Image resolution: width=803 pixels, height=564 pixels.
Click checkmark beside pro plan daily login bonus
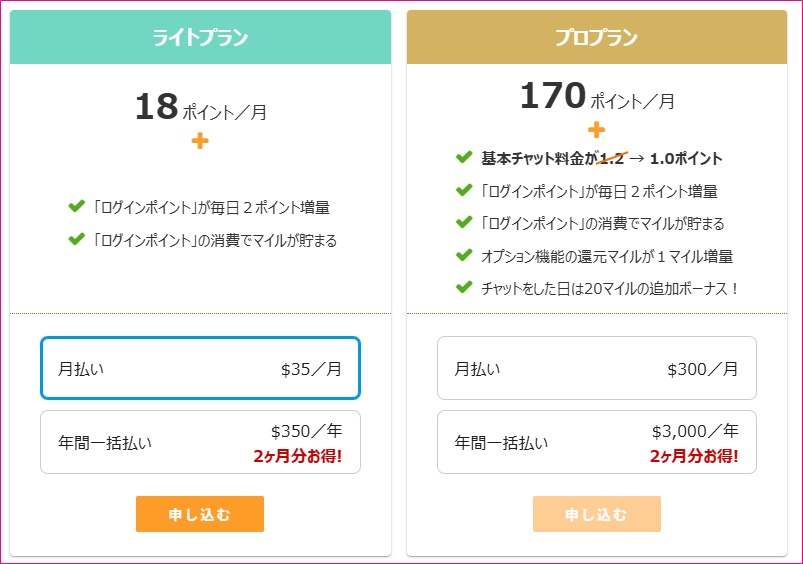tap(463, 190)
